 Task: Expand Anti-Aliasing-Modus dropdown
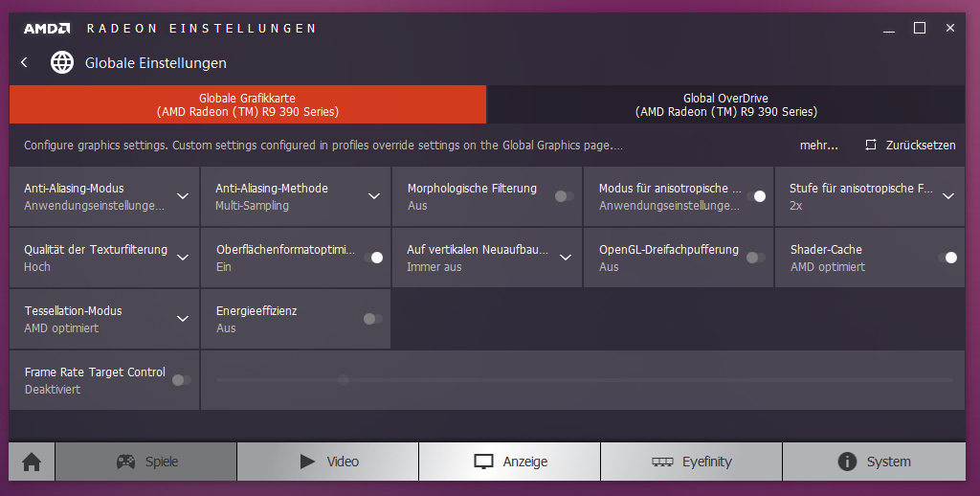183,196
